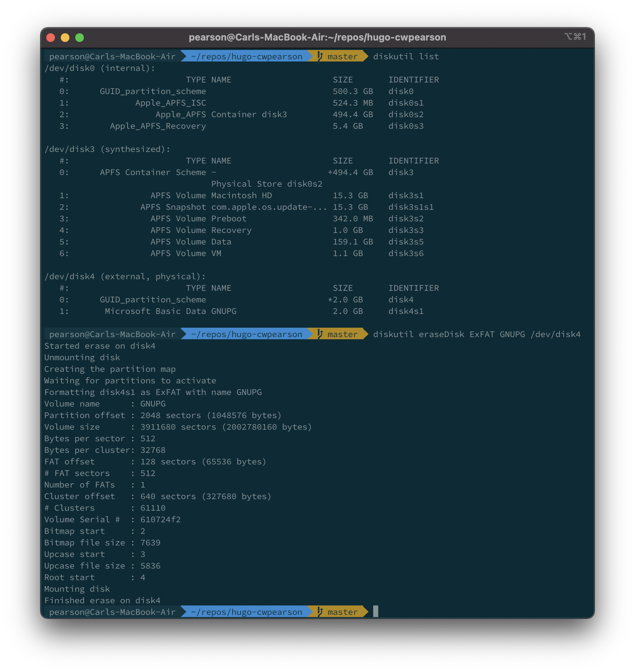Click the Macintosh HD volume name
Screen dimensions: 635x672
pyautogui.click(x=241, y=195)
